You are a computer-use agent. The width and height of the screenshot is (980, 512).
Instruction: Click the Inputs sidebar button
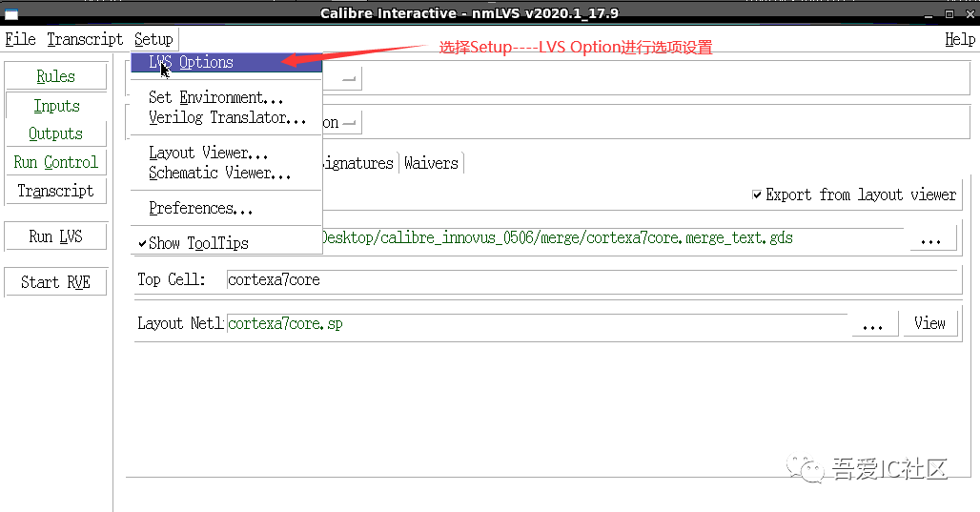click(x=56, y=106)
